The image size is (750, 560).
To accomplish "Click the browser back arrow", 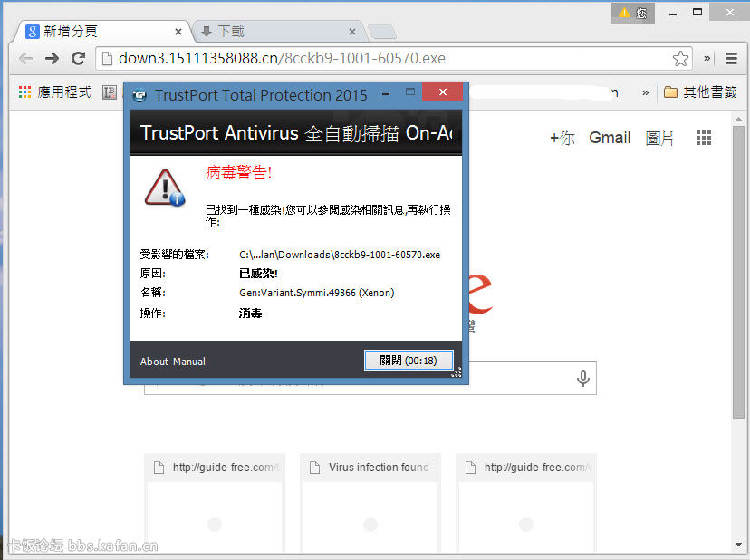I will [x=25, y=58].
